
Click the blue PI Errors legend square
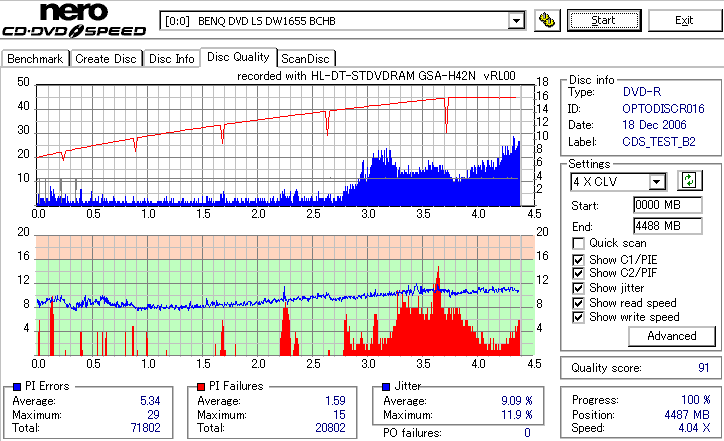(x=17, y=387)
